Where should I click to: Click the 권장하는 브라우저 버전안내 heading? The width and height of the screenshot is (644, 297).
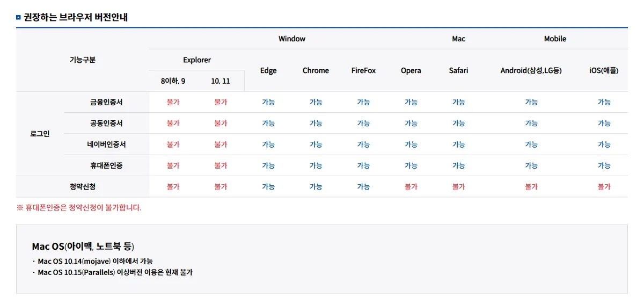(76, 17)
